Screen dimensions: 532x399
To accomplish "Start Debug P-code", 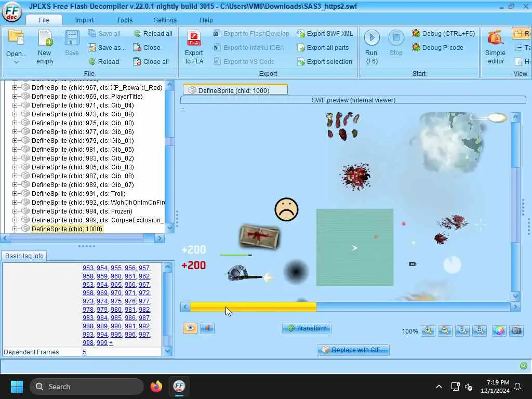I will pos(437,47).
